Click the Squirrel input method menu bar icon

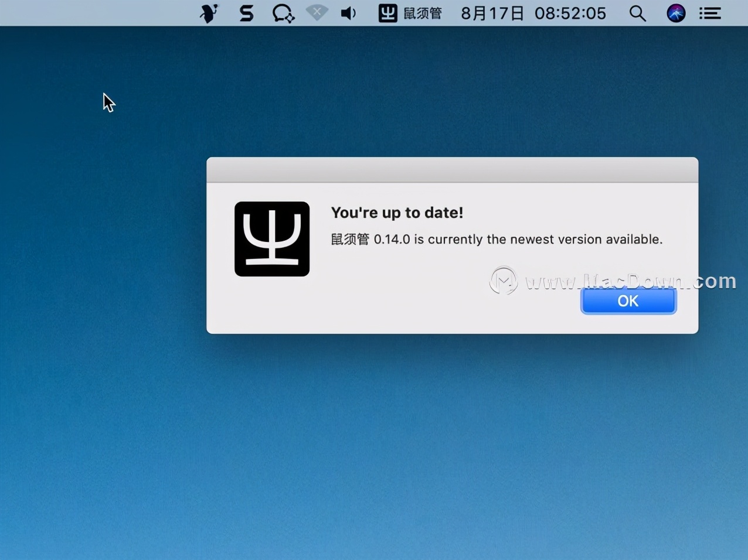click(x=387, y=13)
